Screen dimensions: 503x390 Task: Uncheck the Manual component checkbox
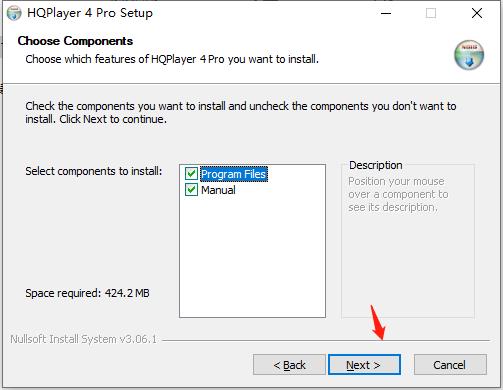coord(191,190)
